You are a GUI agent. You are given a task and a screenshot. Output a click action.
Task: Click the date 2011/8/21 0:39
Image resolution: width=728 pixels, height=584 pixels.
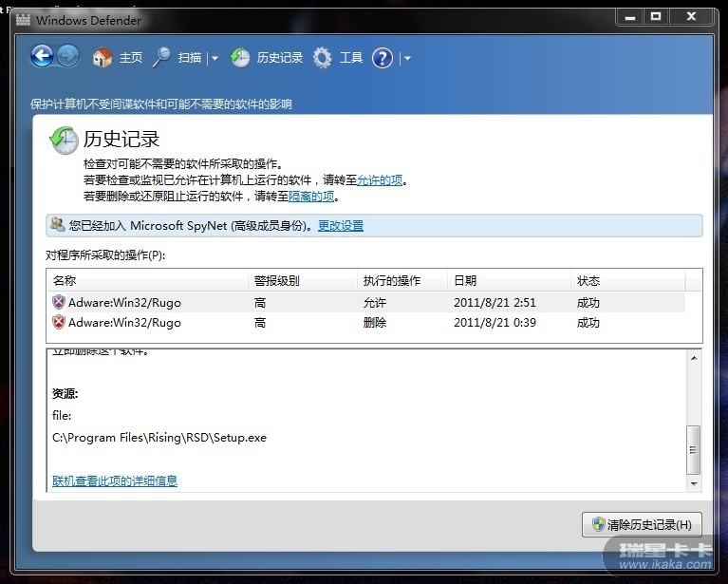tap(495, 323)
